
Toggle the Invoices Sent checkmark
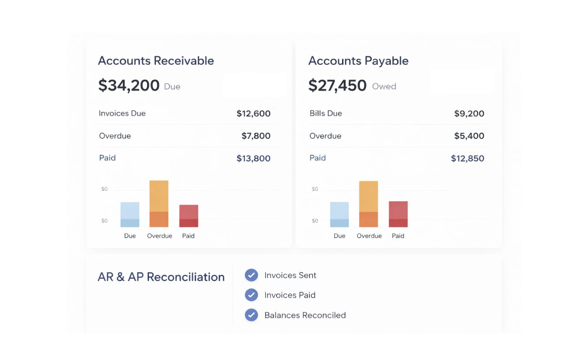point(251,275)
